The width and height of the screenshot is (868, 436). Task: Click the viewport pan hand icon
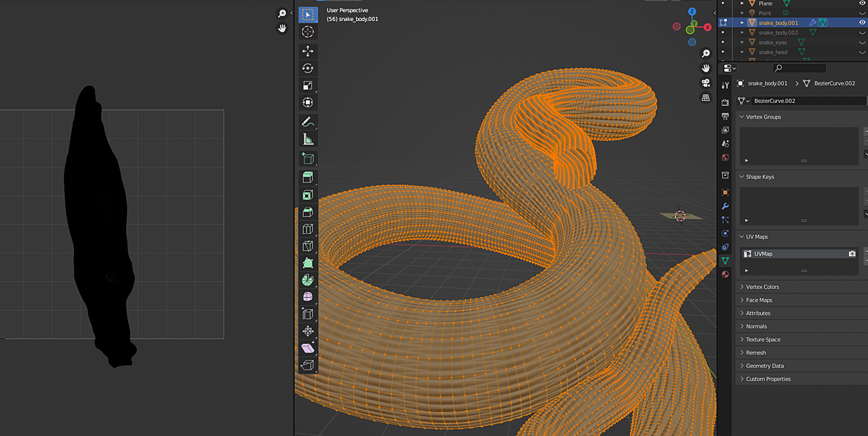click(706, 68)
